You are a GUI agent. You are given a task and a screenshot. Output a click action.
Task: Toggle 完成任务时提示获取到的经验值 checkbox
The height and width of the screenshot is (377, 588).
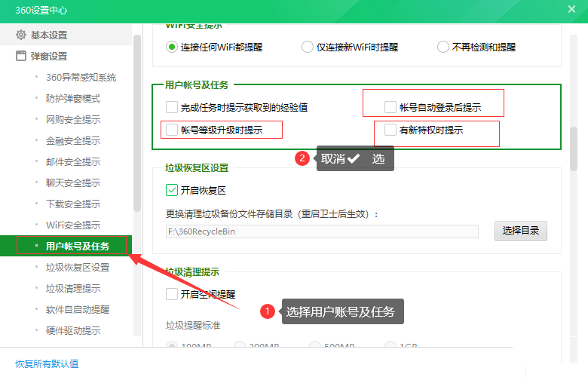[x=172, y=107]
